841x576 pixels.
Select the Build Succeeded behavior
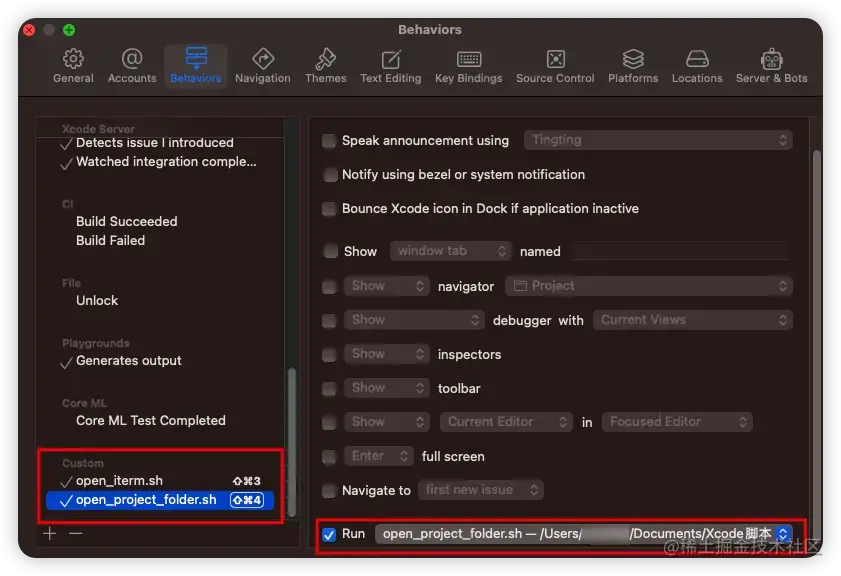[x=127, y=221]
